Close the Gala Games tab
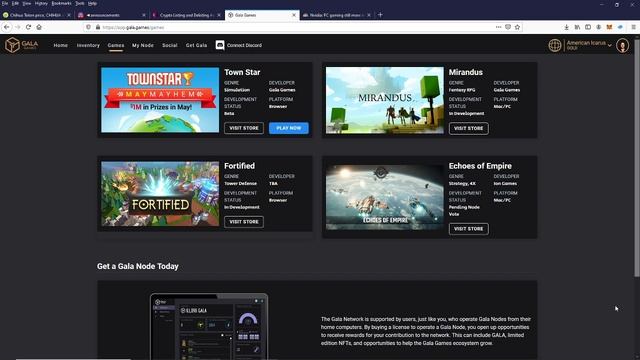Screen dimensions: 640x360 tap(293, 15)
